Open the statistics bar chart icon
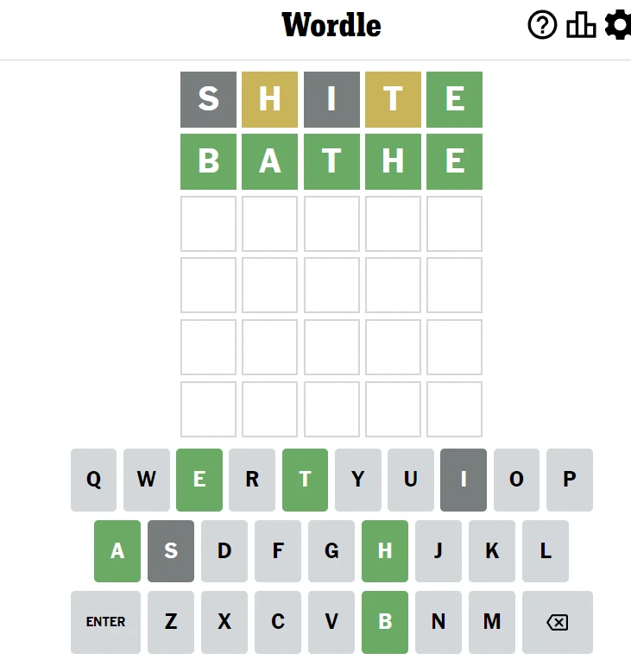Screen dimensions: 631x672 pyautogui.click(x=581, y=25)
